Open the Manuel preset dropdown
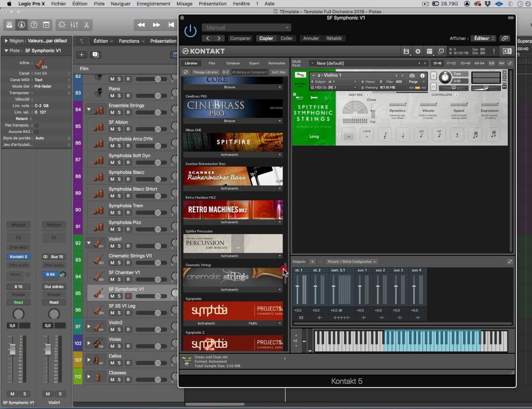Image resolution: width=532 pixels, height=409 pixels. 246,27
